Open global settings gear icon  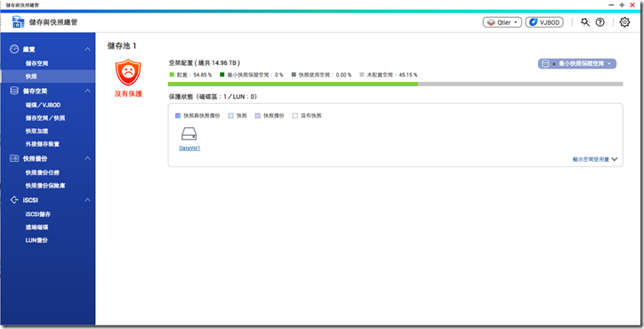(624, 22)
